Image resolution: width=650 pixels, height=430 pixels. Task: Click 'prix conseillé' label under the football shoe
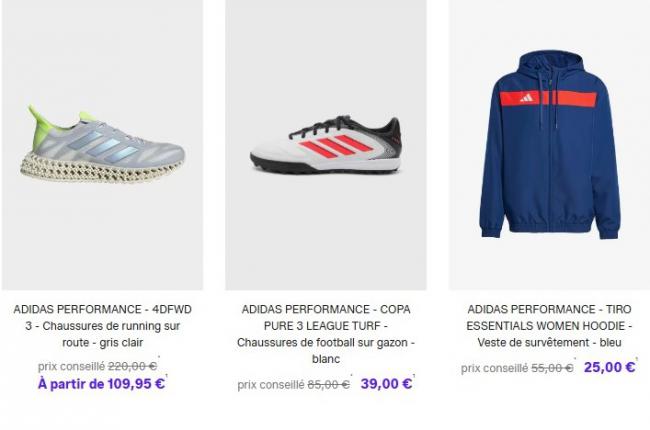point(271,385)
